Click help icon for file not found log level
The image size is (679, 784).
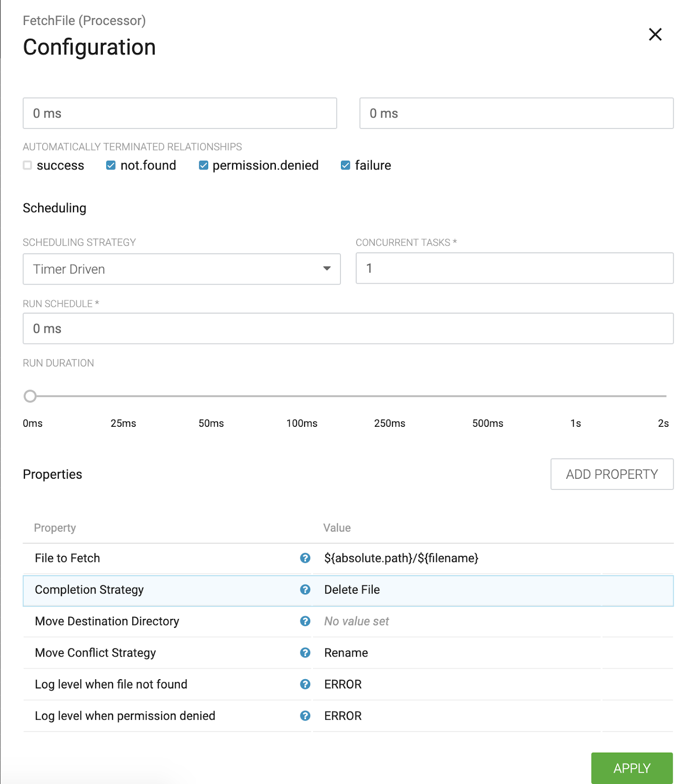[x=305, y=684]
